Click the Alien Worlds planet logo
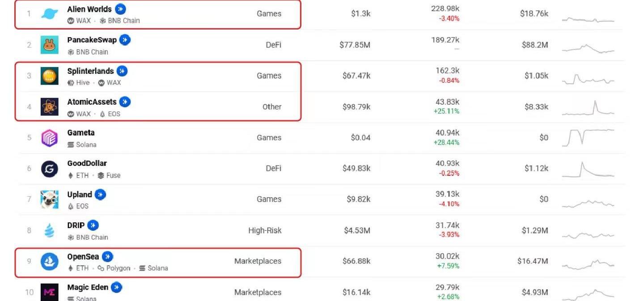This screenshot has width=644, height=301. [49, 14]
